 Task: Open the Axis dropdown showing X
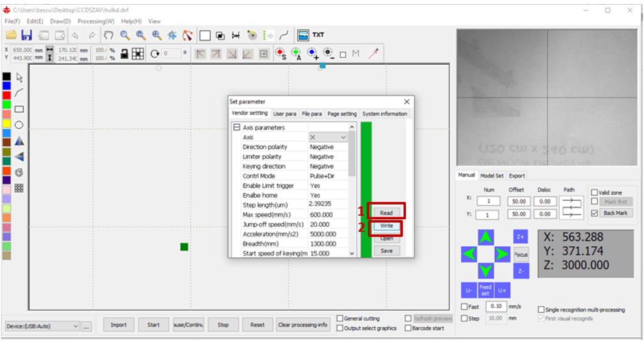[x=328, y=137]
